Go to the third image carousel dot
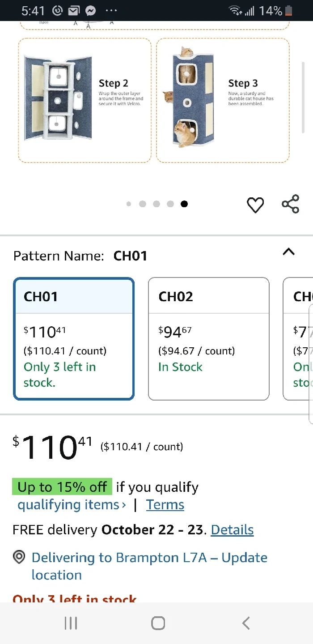Screen dimensions: 313x644 pyautogui.click(x=156, y=204)
